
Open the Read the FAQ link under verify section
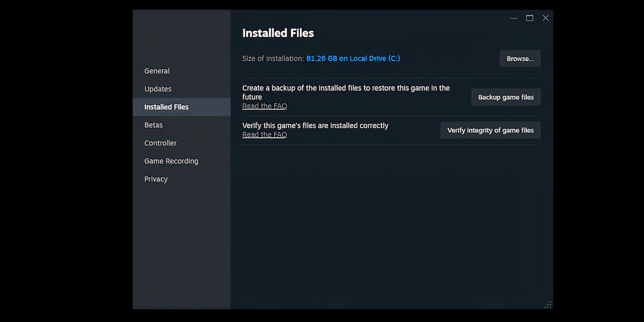tap(264, 134)
